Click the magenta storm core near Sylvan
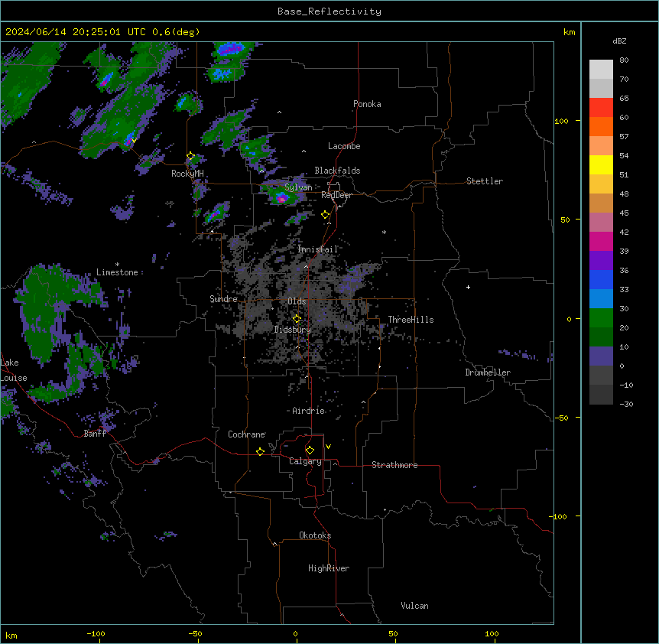 tap(281, 199)
